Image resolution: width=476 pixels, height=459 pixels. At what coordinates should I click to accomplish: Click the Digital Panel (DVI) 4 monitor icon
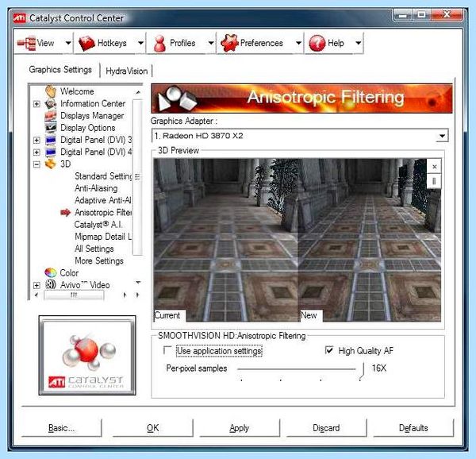pyautogui.click(x=51, y=152)
